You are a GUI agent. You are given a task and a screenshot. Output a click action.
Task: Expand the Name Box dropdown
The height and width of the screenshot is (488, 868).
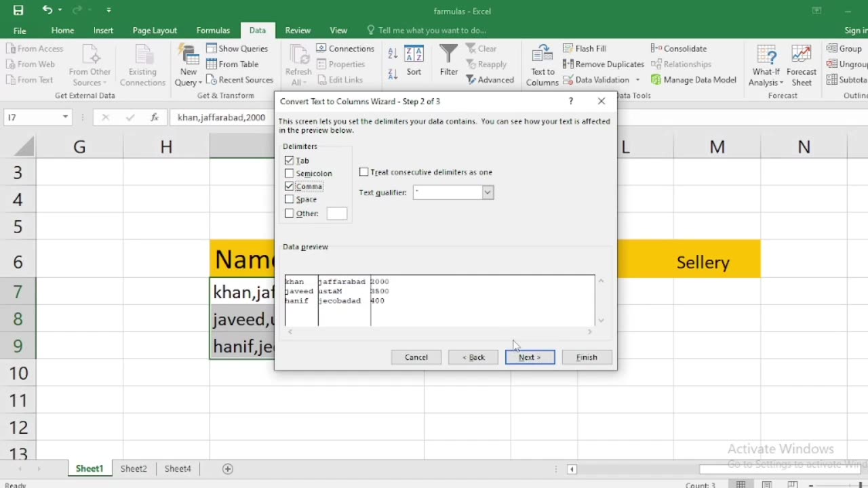coord(65,117)
